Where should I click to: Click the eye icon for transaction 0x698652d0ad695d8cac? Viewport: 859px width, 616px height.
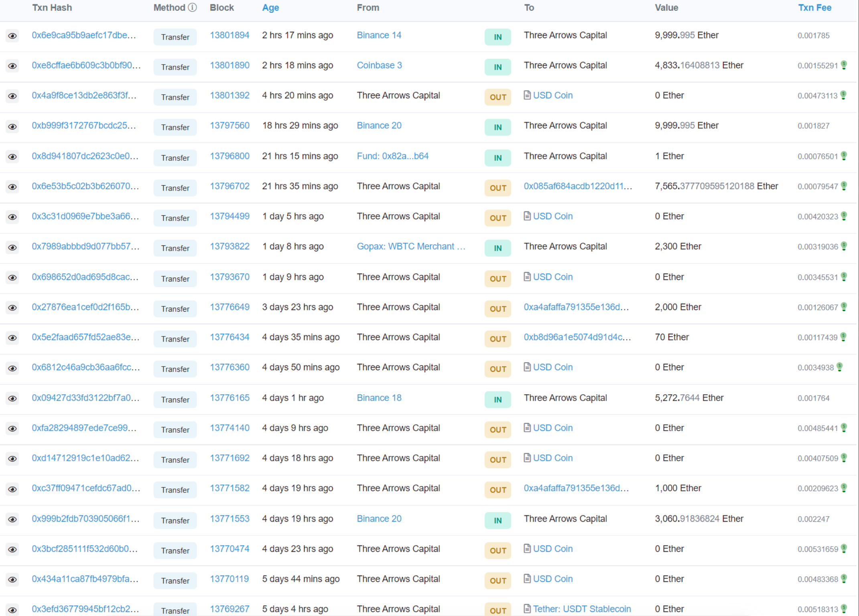(x=12, y=278)
